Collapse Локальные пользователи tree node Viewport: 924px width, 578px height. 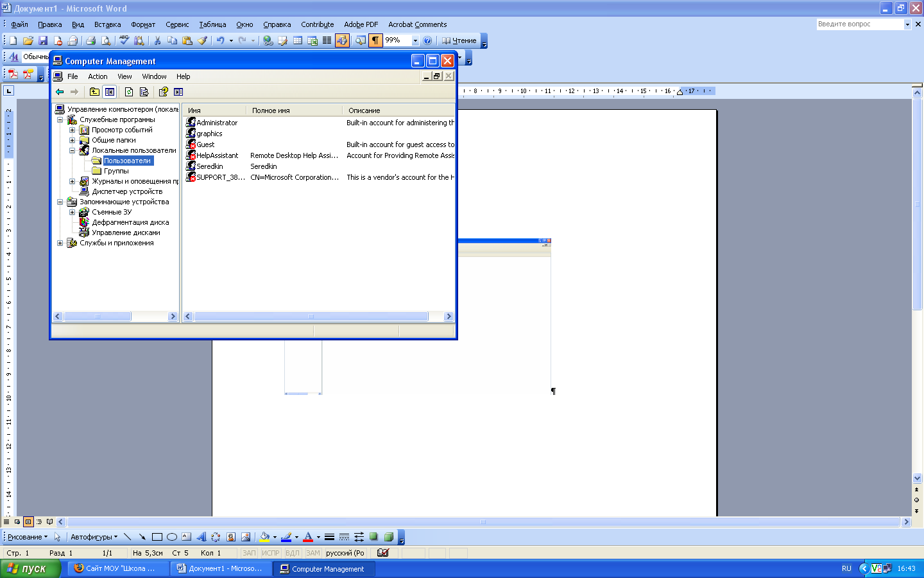(72, 150)
